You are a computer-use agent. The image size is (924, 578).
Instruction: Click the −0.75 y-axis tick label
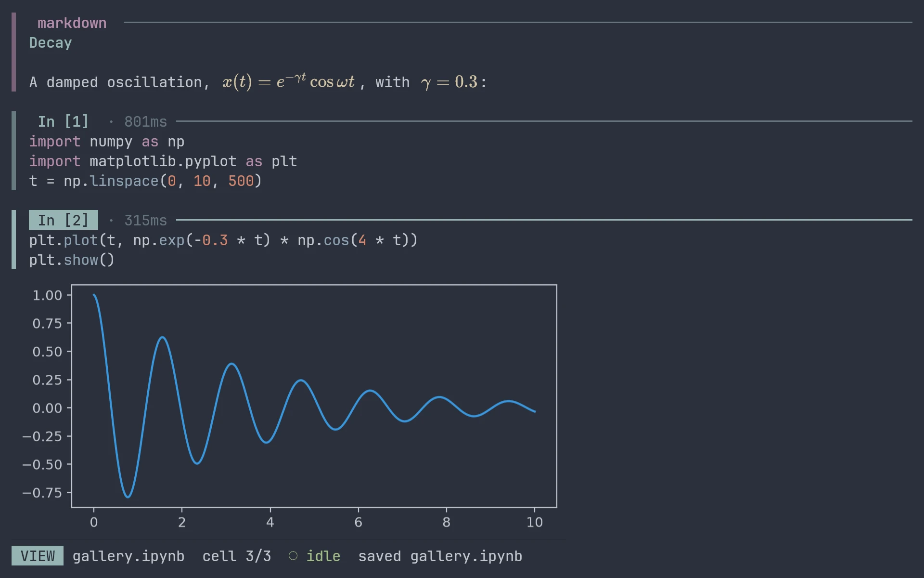pos(42,493)
